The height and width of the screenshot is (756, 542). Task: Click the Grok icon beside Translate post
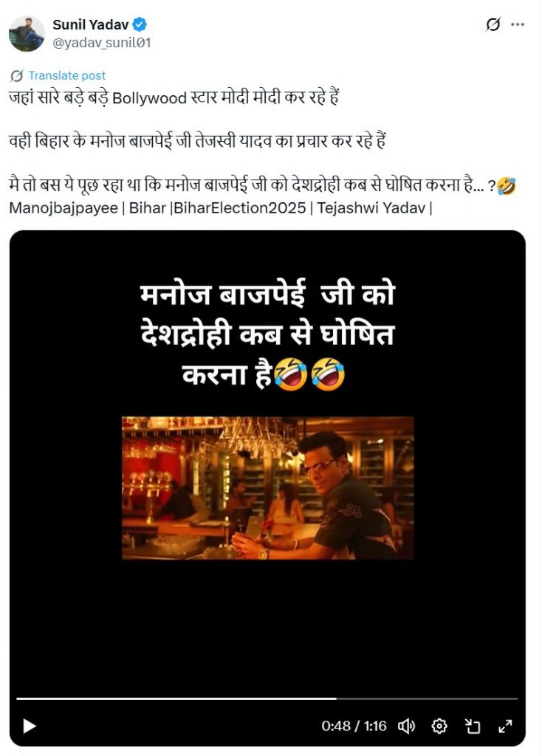click(17, 76)
